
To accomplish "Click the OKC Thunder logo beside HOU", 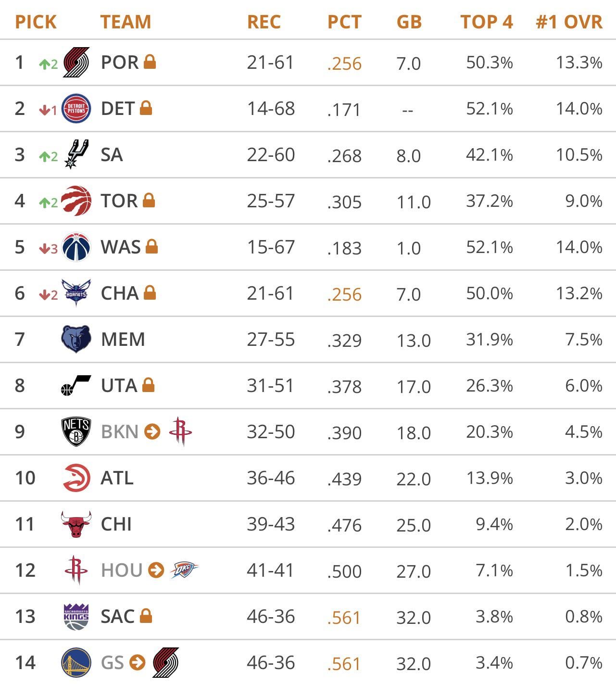I will pyautogui.click(x=184, y=570).
